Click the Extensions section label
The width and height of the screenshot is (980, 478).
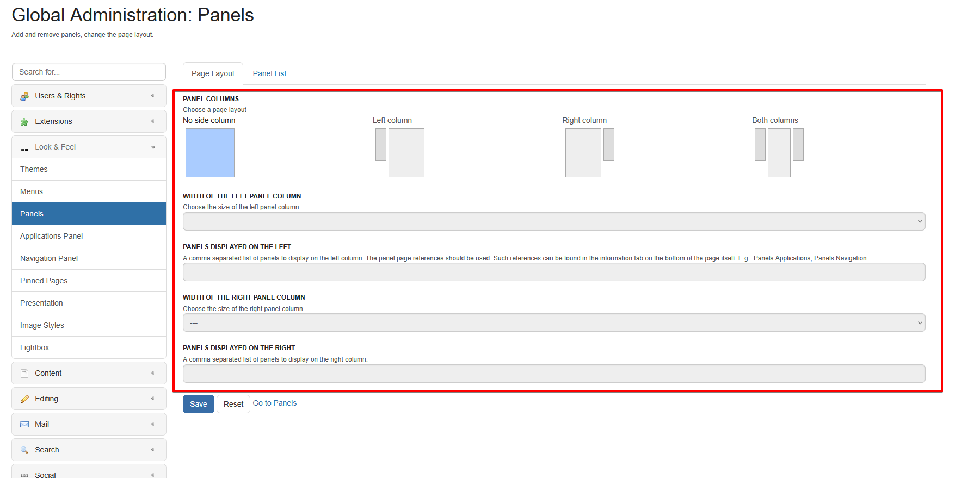[x=53, y=121]
